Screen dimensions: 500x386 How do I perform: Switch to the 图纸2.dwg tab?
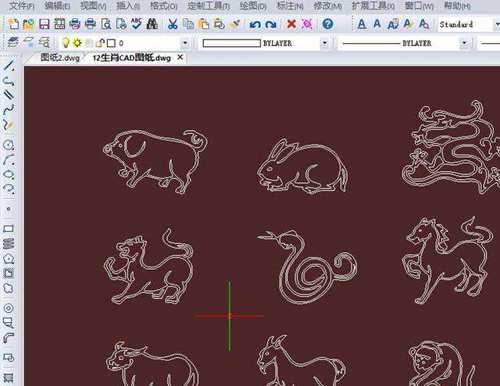(x=60, y=58)
